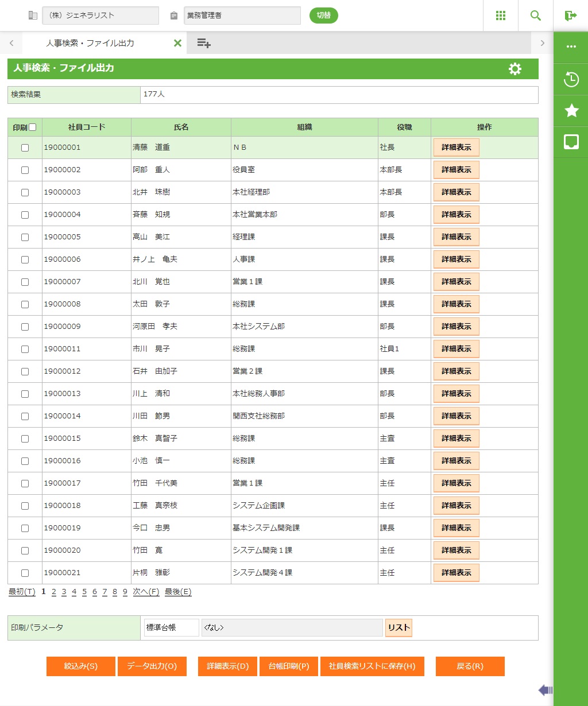The width and height of the screenshot is (588, 706).
Task: Click the three dots sidebar icon
Action: click(571, 47)
